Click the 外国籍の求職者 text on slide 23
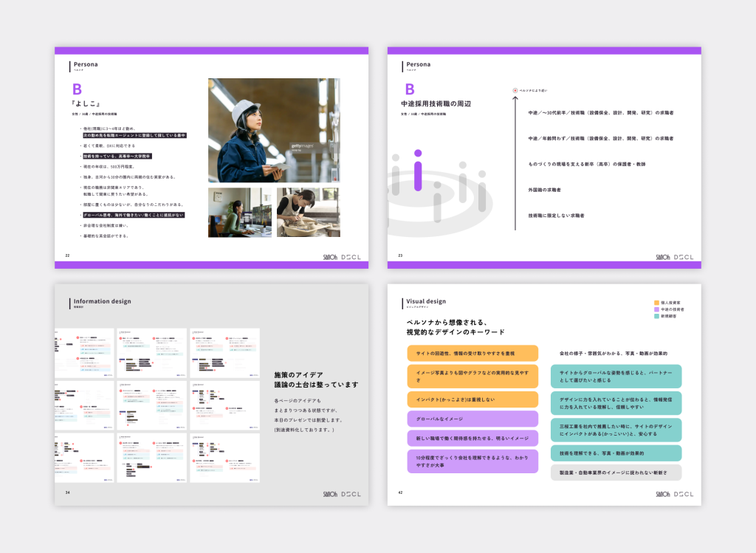Image resolution: width=756 pixels, height=553 pixels. click(544, 190)
